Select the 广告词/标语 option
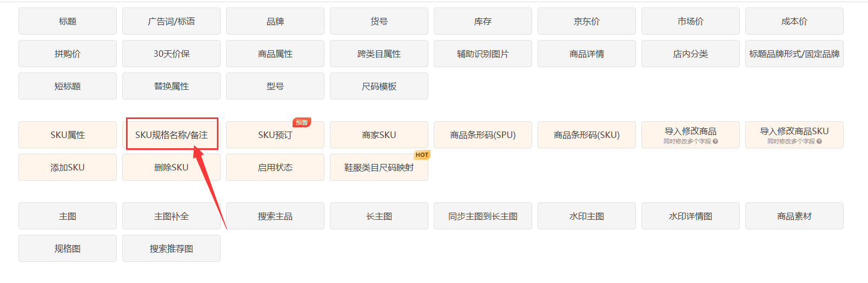 point(171,21)
